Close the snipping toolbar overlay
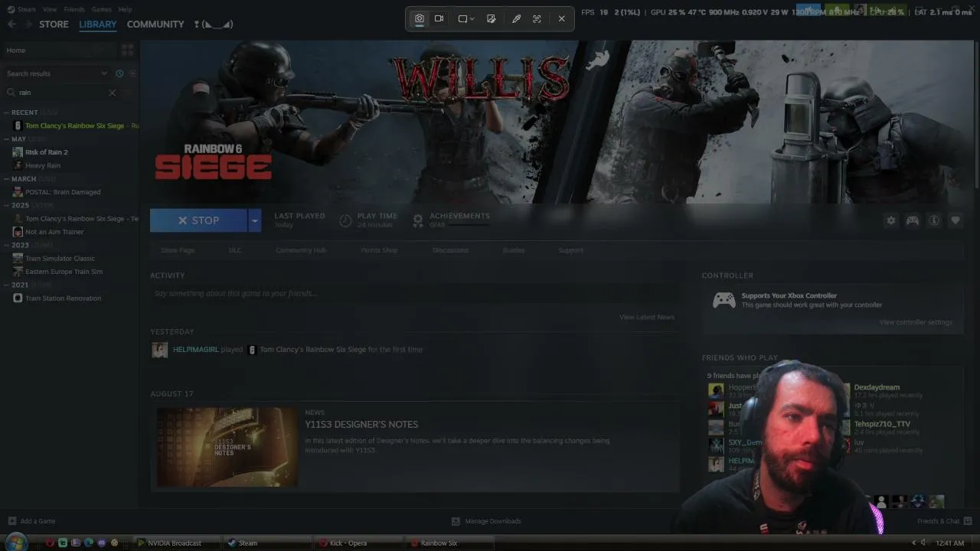 click(x=562, y=18)
